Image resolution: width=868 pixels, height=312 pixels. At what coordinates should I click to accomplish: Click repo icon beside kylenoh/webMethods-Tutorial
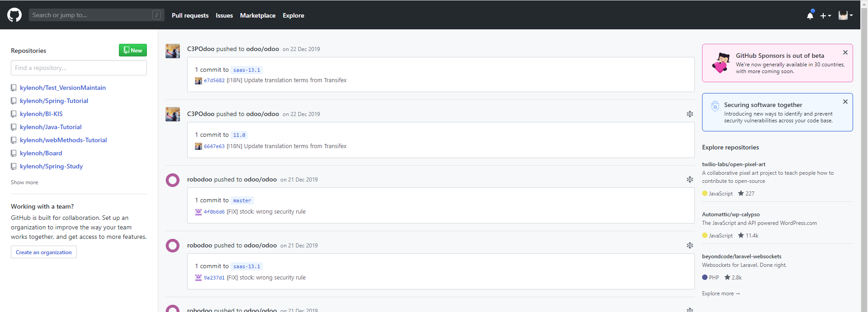point(14,140)
